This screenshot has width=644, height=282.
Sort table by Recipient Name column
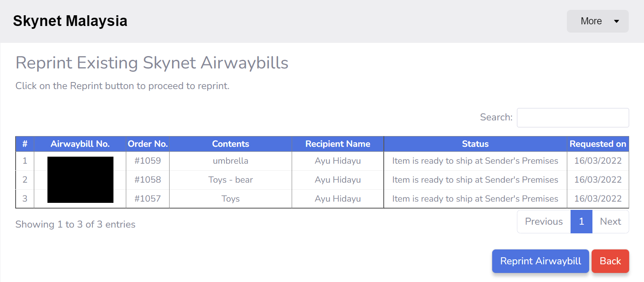pyautogui.click(x=337, y=144)
